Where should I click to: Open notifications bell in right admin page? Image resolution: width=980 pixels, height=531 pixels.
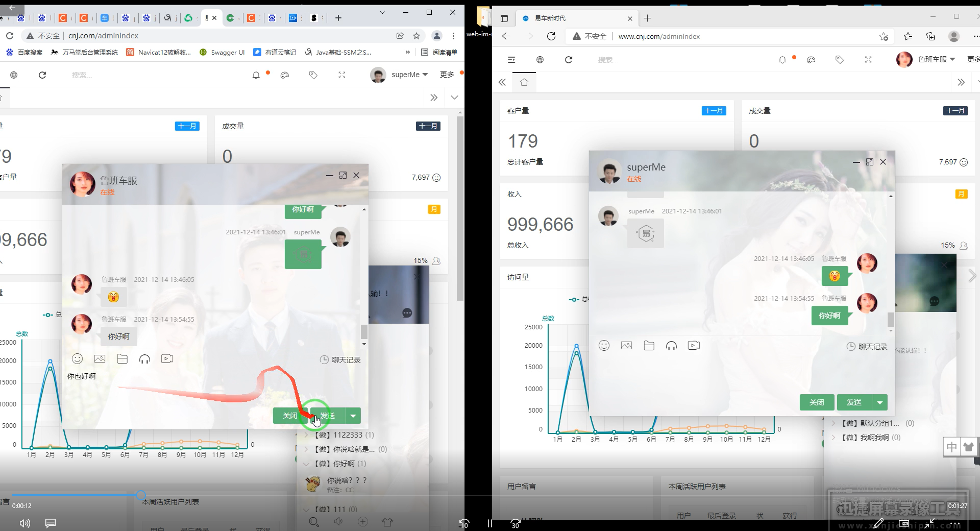[782, 60]
